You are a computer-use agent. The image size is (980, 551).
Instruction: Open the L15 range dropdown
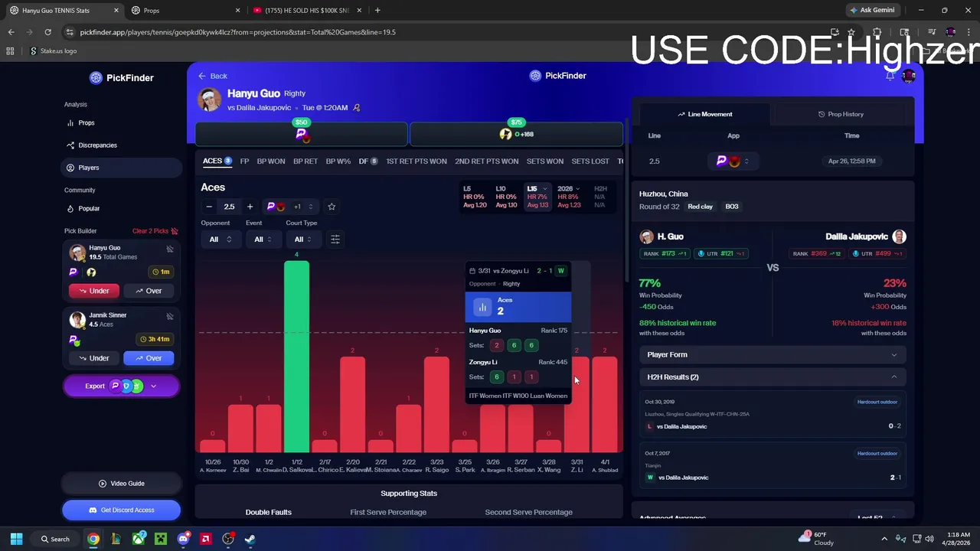[537, 197]
